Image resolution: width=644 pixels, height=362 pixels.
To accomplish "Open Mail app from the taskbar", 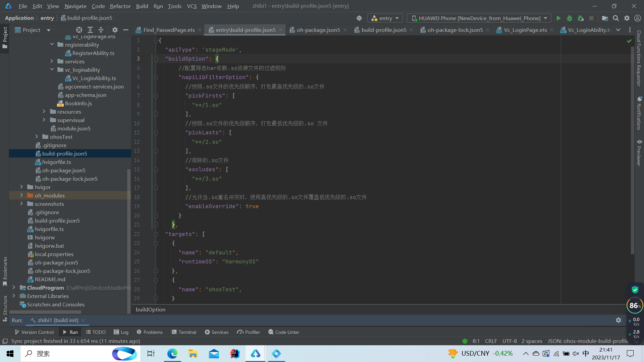I will (x=214, y=354).
